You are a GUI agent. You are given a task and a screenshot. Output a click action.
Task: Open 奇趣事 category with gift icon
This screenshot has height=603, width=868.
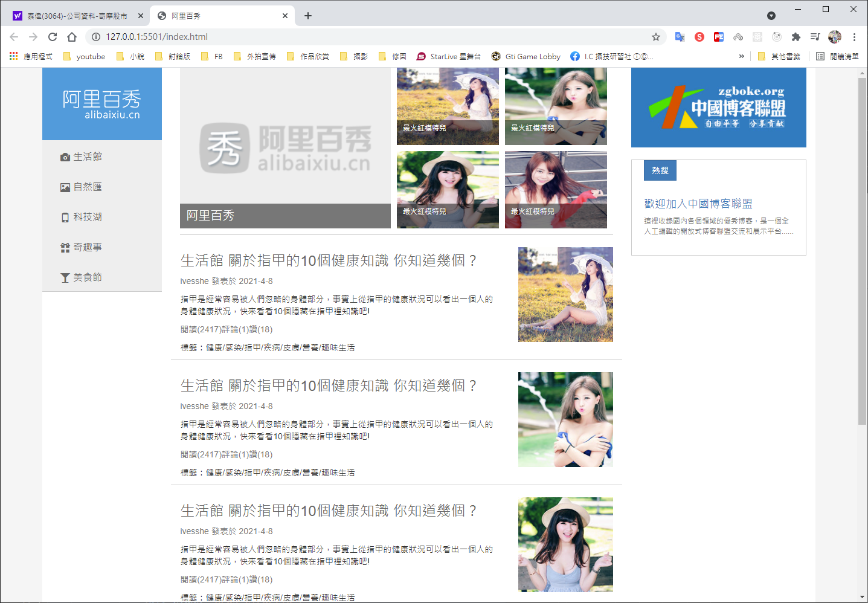pos(81,247)
